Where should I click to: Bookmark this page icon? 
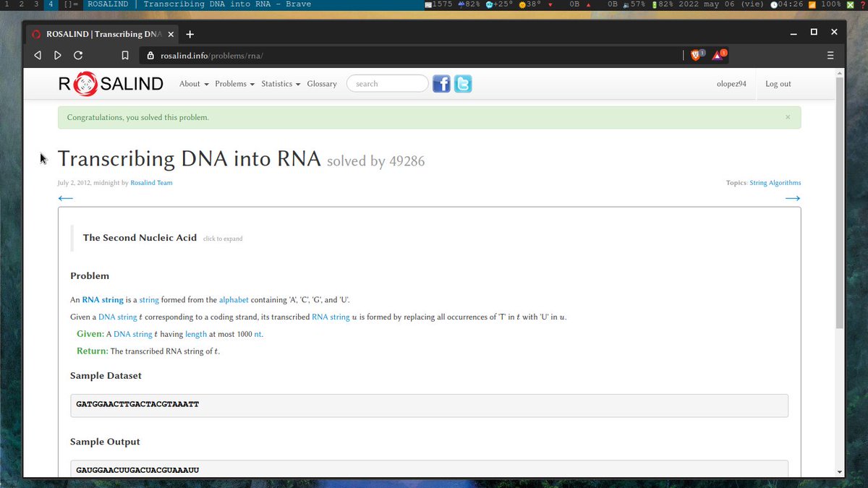(125, 55)
